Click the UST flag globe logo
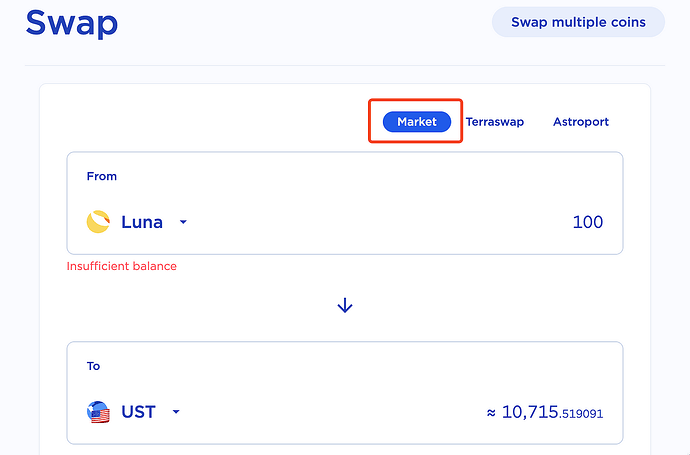 coord(98,412)
